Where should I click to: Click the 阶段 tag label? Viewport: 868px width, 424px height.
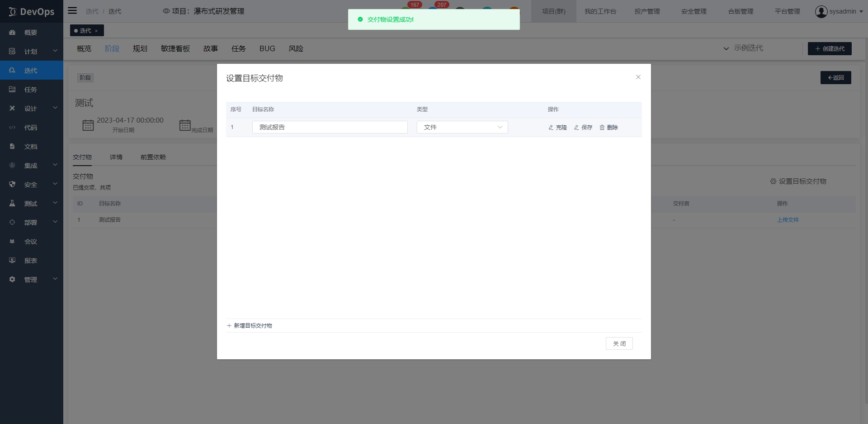pos(85,78)
